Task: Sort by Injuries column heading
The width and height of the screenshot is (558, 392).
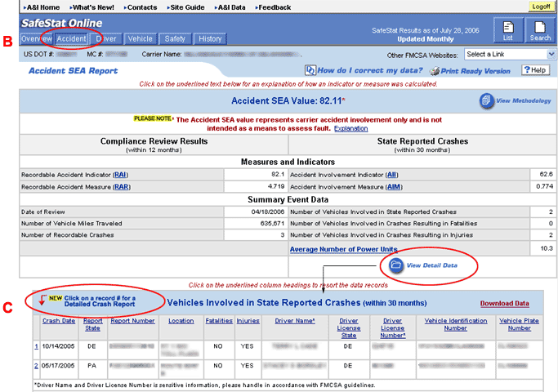Action: [x=248, y=320]
